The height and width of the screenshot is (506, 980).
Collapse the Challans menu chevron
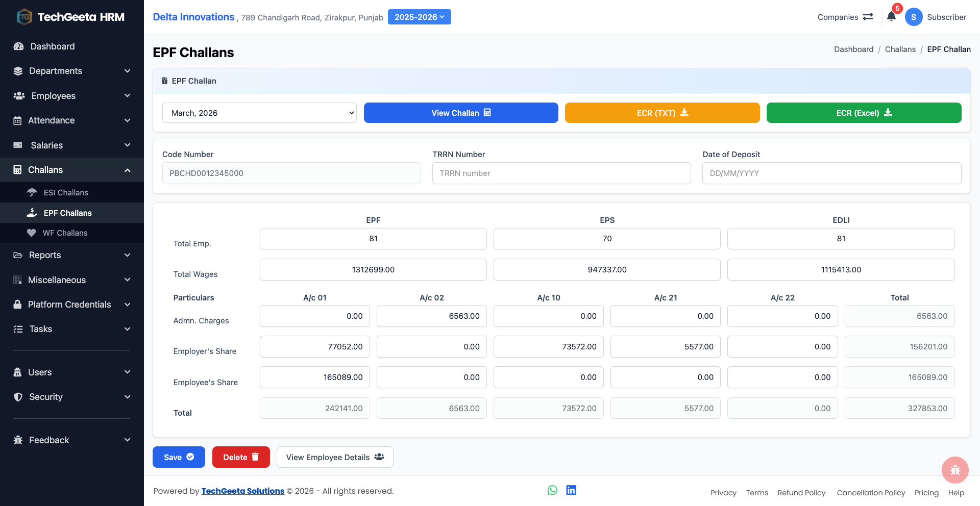click(x=127, y=170)
